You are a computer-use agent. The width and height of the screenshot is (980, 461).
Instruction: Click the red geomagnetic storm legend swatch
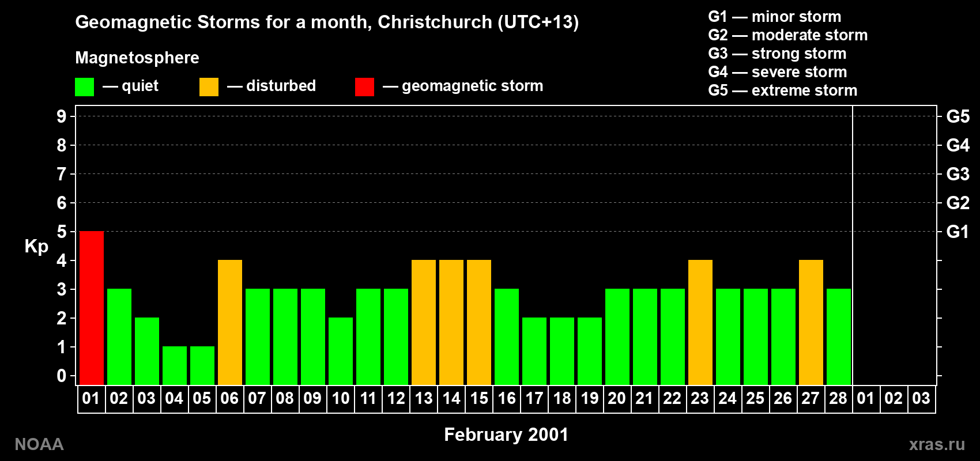click(x=364, y=87)
